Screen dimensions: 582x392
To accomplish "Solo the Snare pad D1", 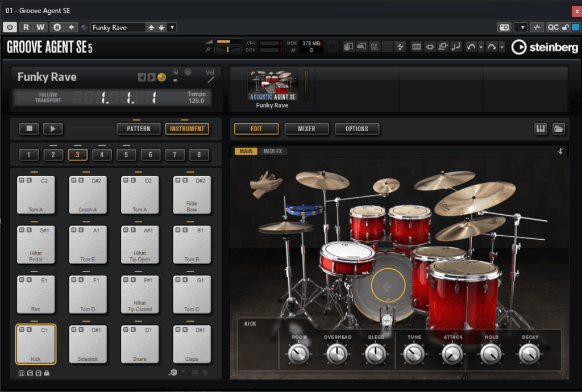I will click(x=133, y=330).
